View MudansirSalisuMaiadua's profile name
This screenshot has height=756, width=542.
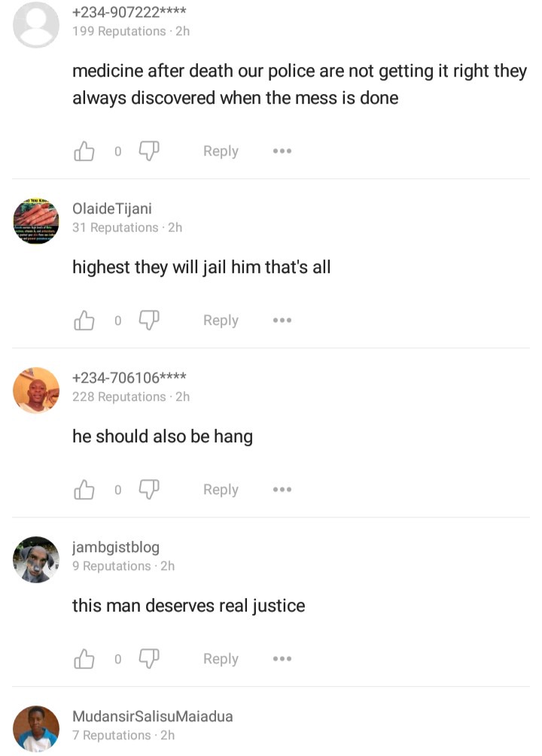click(x=153, y=716)
